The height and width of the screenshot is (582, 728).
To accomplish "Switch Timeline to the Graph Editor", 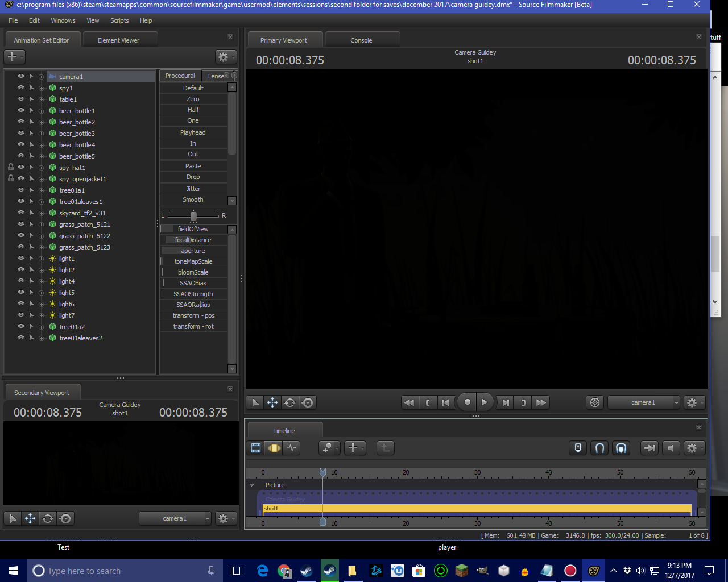I will (x=292, y=448).
